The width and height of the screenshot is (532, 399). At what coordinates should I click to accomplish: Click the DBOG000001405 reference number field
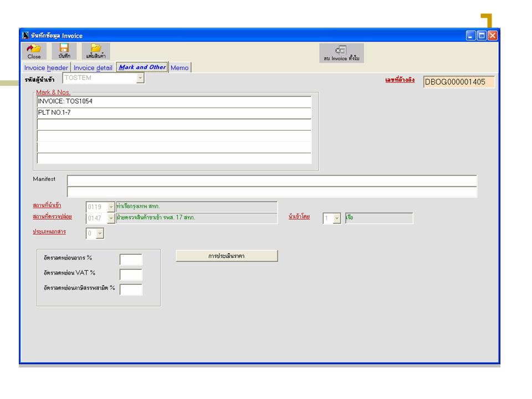point(458,82)
